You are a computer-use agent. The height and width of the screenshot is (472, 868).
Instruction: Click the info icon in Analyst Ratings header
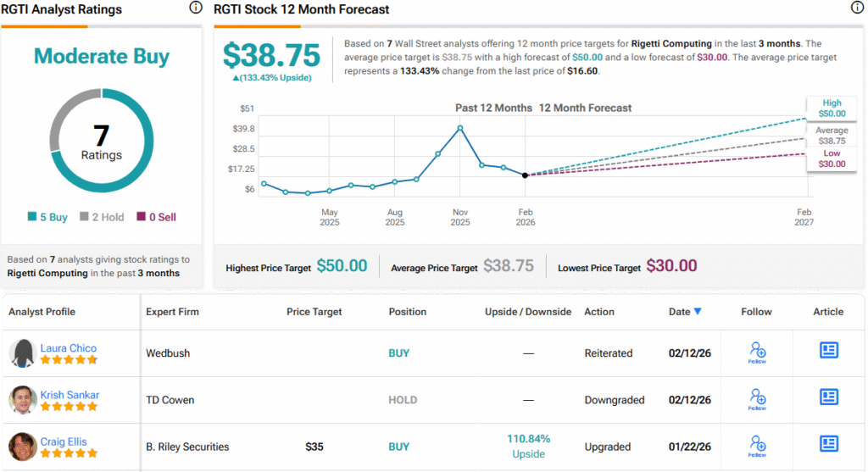[196, 8]
